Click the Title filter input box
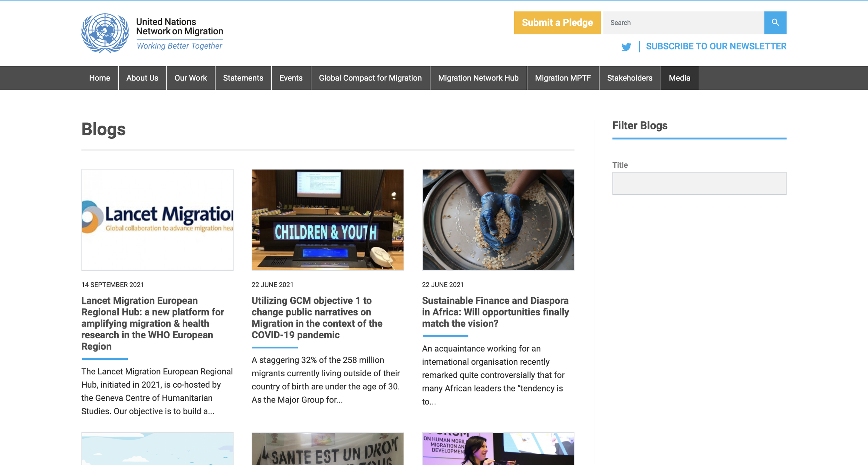The width and height of the screenshot is (868, 465). (699, 183)
